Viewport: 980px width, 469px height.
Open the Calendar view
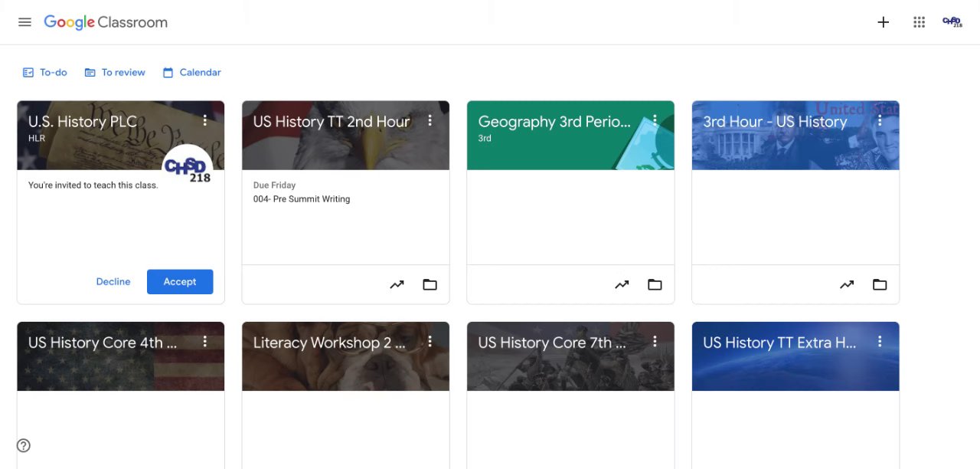[192, 72]
